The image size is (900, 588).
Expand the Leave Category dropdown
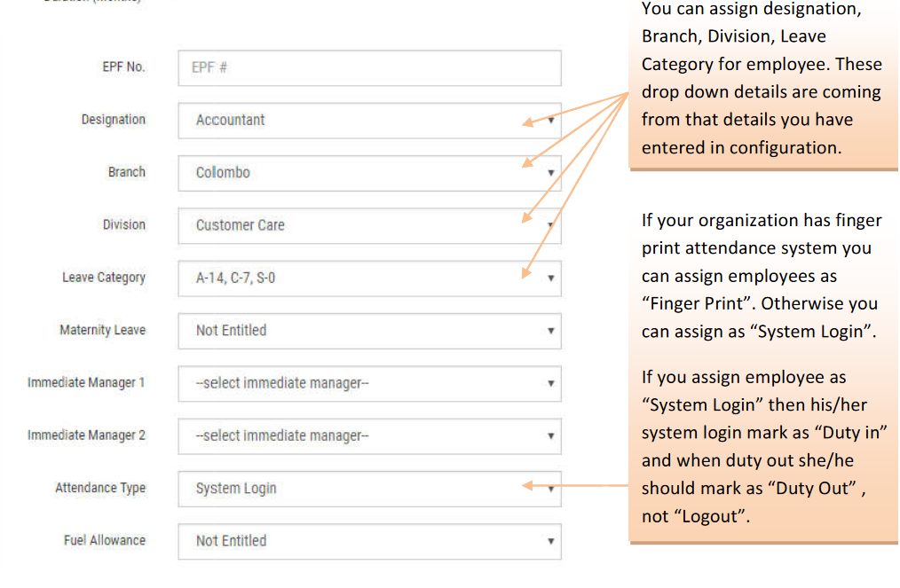369,278
